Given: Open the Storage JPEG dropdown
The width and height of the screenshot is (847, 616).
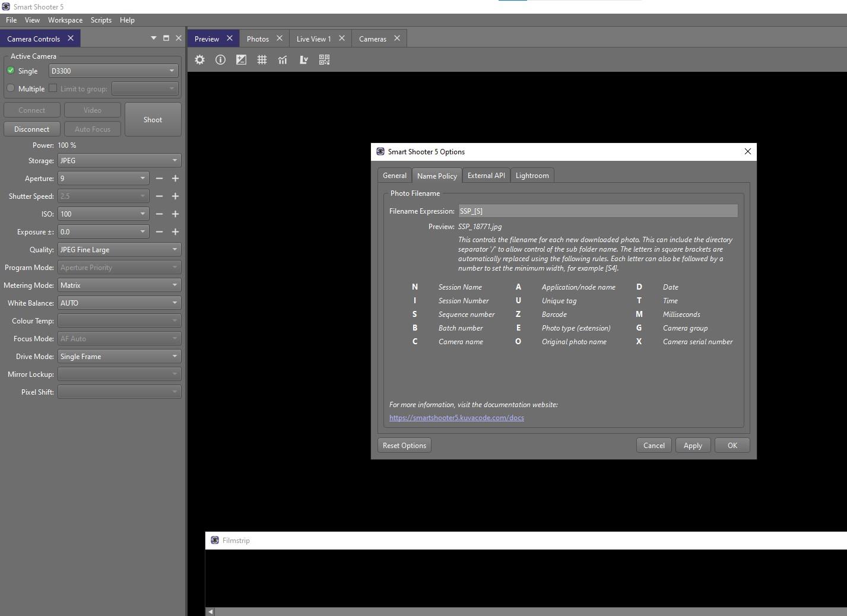Looking at the screenshot, I should click(119, 161).
